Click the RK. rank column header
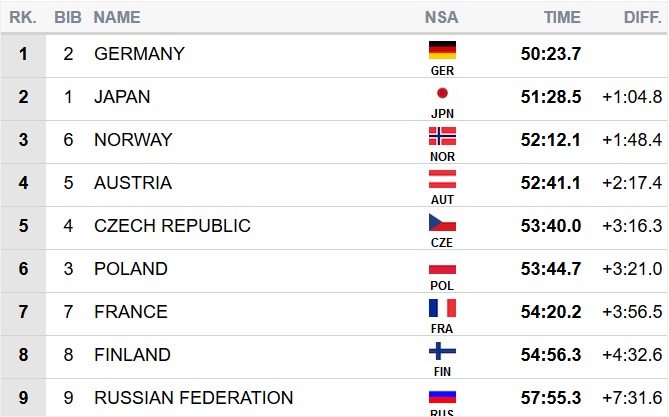 (23, 17)
